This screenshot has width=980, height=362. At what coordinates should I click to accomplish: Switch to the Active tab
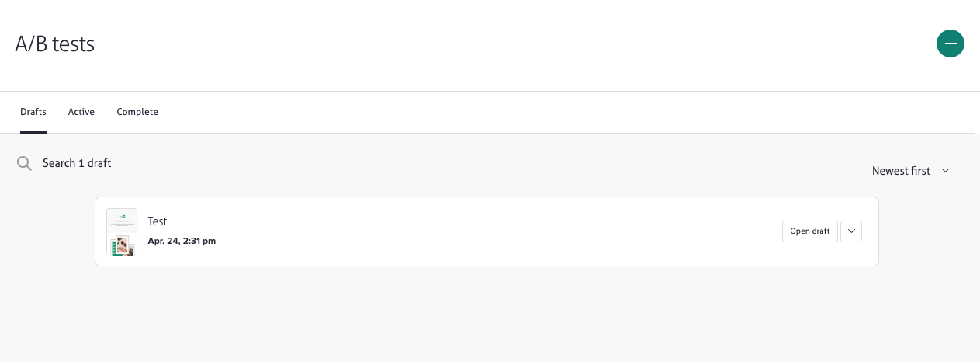tap(81, 112)
